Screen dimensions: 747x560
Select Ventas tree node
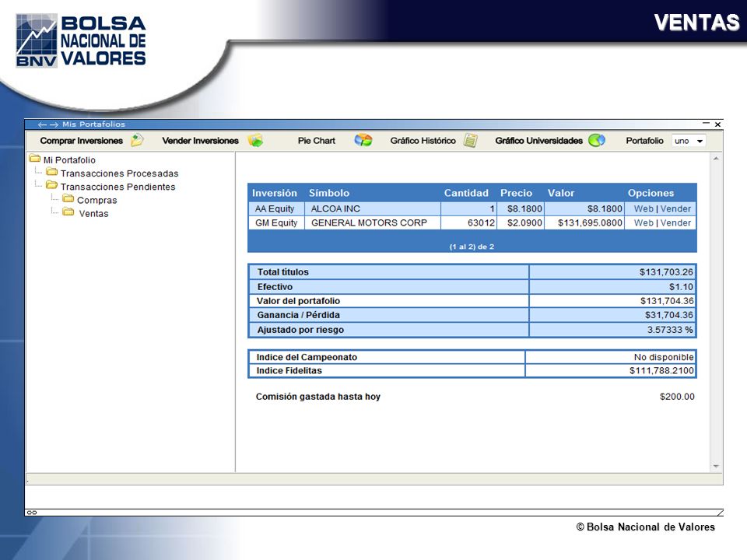[94, 213]
